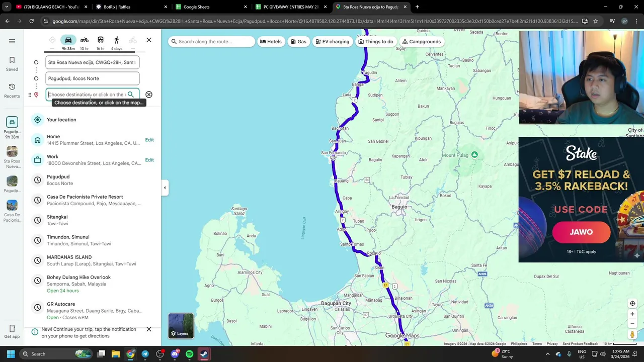Pick GR Autocare suggestion
Screen dimensions: 644x362
point(93,311)
